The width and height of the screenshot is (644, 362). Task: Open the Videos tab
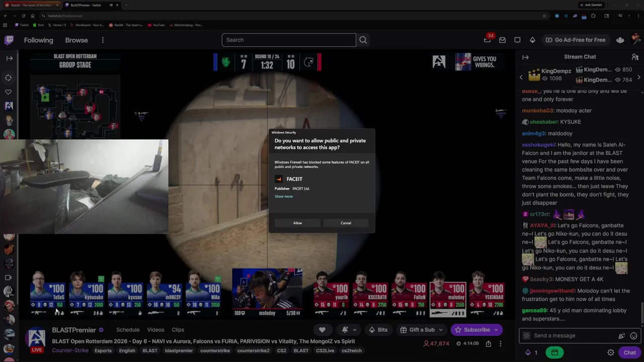pyautogui.click(x=155, y=330)
